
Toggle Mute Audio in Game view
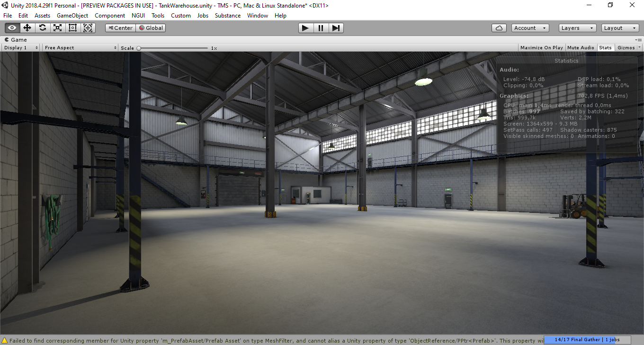tap(581, 48)
